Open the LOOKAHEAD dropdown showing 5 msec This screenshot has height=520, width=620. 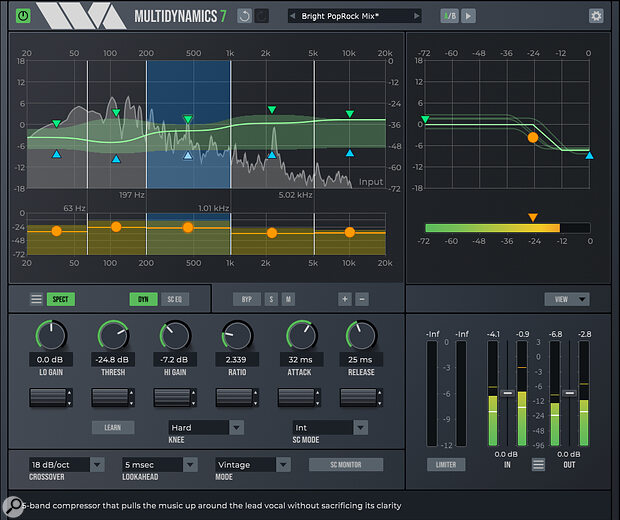click(x=160, y=465)
